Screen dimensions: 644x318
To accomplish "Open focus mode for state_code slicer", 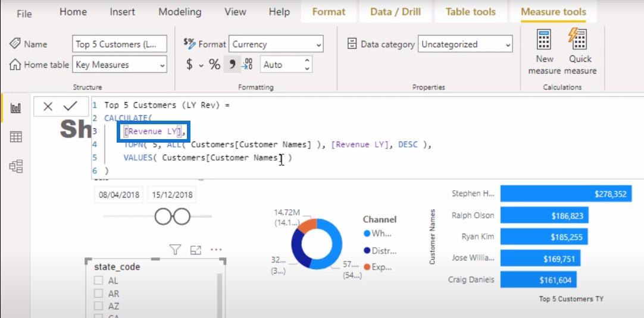I will tap(195, 250).
